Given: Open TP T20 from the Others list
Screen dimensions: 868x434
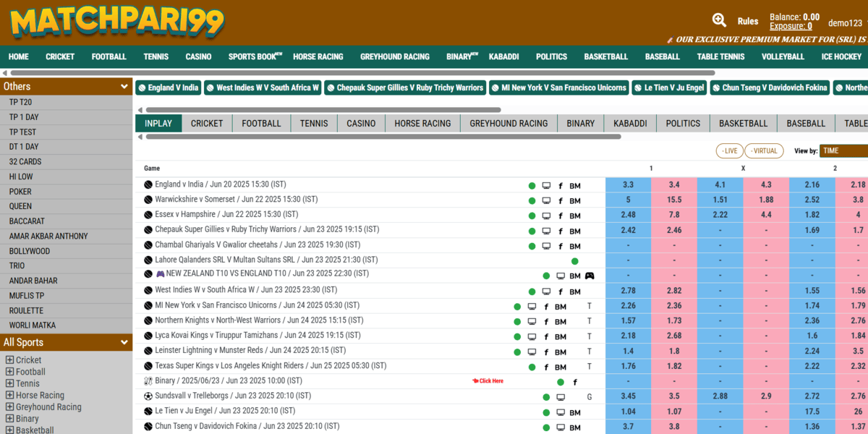Looking at the screenshot, I should coord(20,103).
